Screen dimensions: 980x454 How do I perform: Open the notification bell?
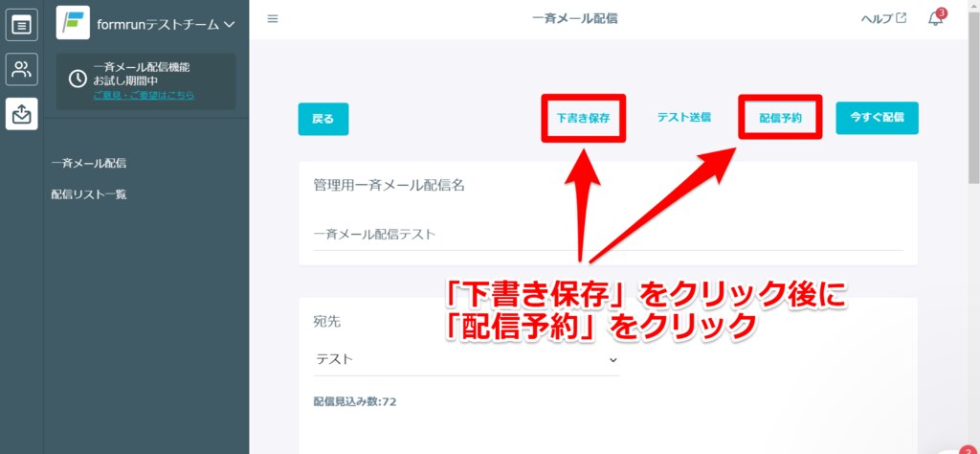(x=936, y=18)
